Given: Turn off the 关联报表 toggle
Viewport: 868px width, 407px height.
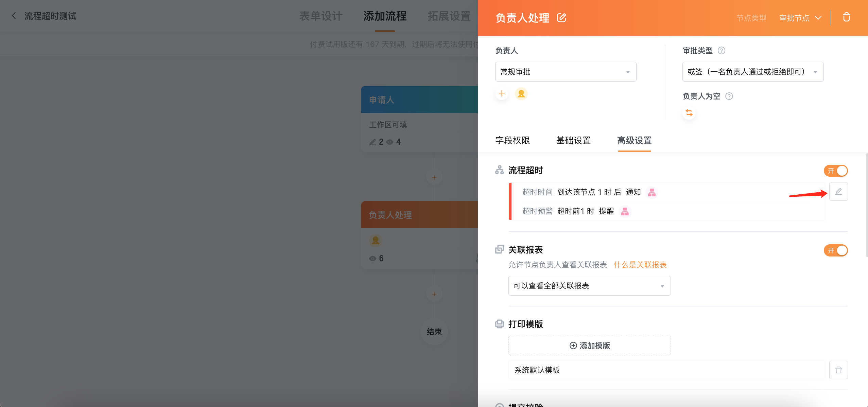Looking at the screenshot, I should (836, 250).
